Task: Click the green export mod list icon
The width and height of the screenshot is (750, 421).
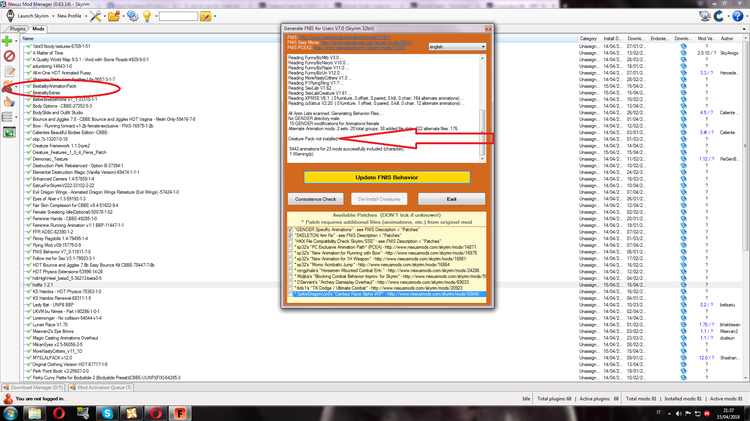Action: pyautogui.click(x=9, y=132)
